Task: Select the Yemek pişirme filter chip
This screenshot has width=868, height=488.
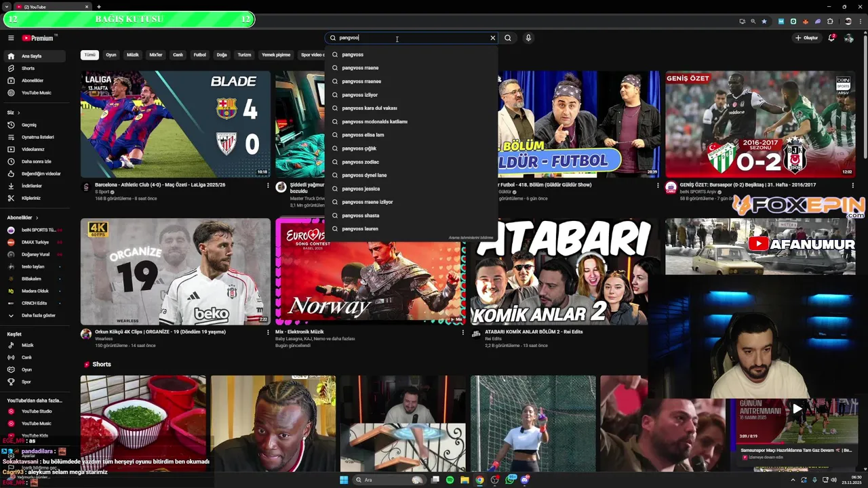Action: point(276,55)
